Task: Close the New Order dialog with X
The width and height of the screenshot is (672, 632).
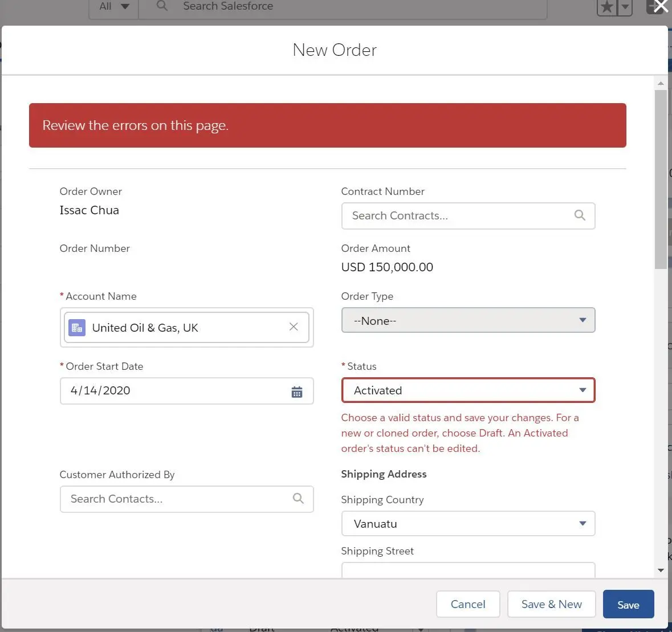Action: pos(661,6)
